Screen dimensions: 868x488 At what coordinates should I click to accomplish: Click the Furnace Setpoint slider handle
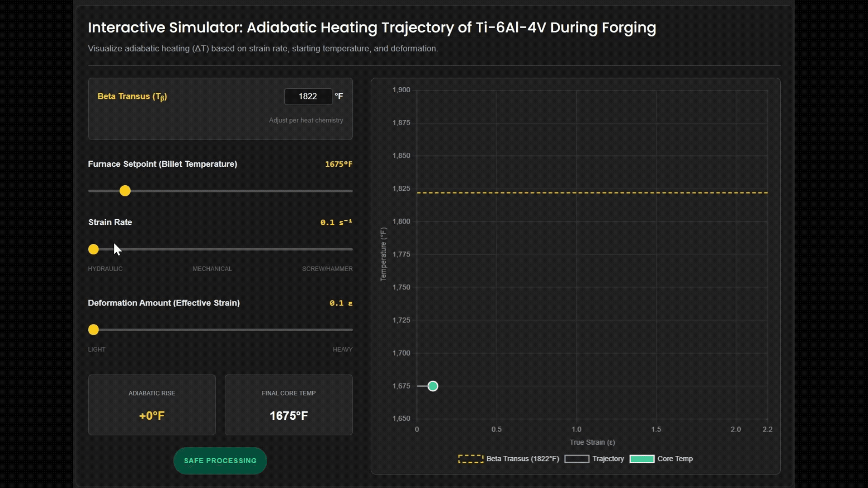pyautogui.click(x=125, y=191)
